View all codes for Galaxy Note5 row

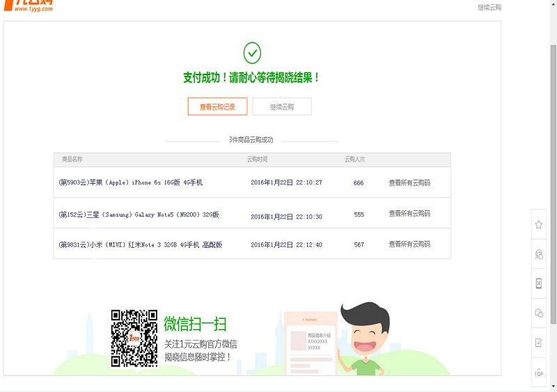409,213
